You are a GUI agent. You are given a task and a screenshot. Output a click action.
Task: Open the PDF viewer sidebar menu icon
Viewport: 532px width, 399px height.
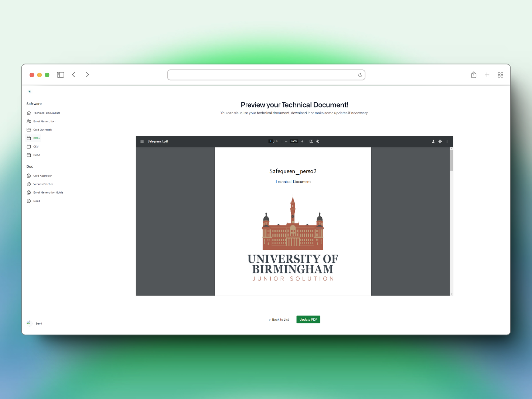[142, 141]
